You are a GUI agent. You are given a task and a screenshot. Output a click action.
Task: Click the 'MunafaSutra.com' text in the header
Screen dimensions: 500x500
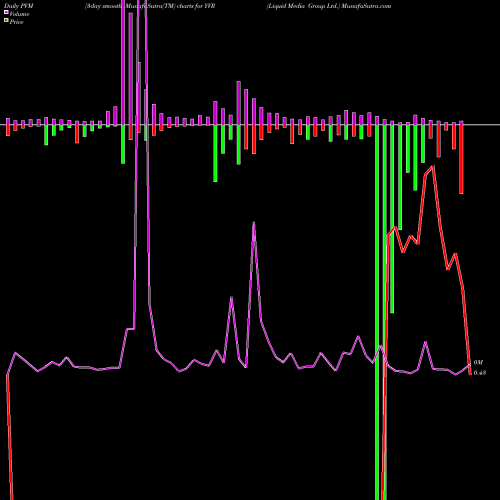(x=366, y=6)
